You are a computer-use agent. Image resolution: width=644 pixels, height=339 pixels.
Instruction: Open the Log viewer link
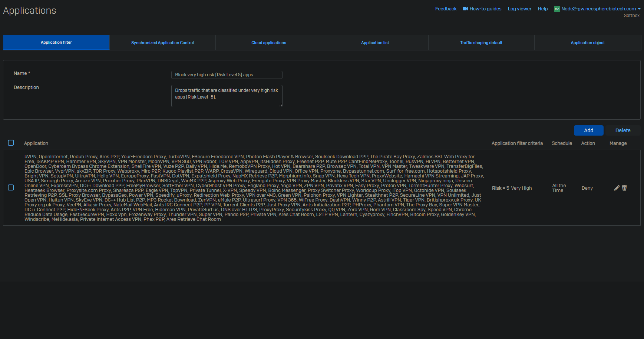[x=519, y=9]
